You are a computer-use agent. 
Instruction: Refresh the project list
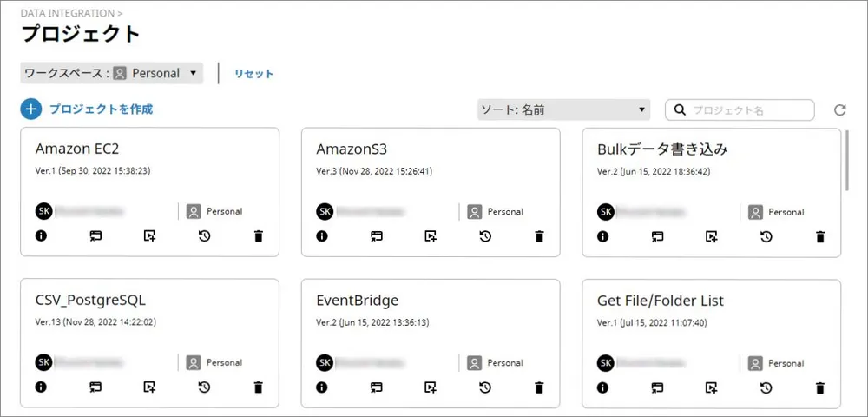(839, 110)
